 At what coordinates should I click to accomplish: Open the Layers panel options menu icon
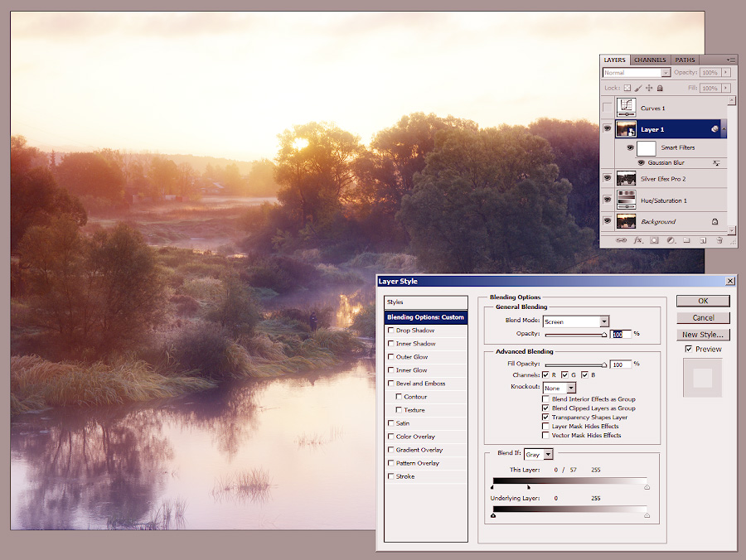click(x=731, y=60)
